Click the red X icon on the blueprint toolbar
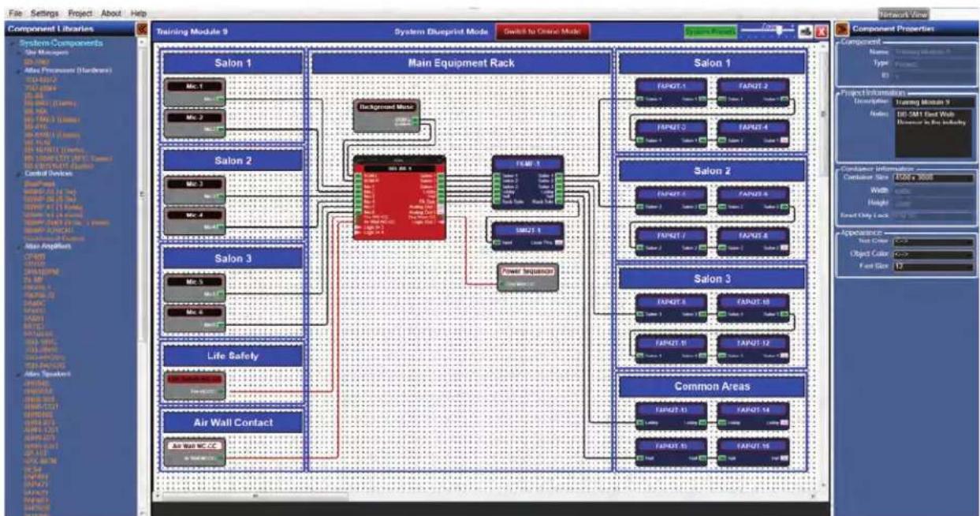The image size is (980, 516). (x=820, y=32)
